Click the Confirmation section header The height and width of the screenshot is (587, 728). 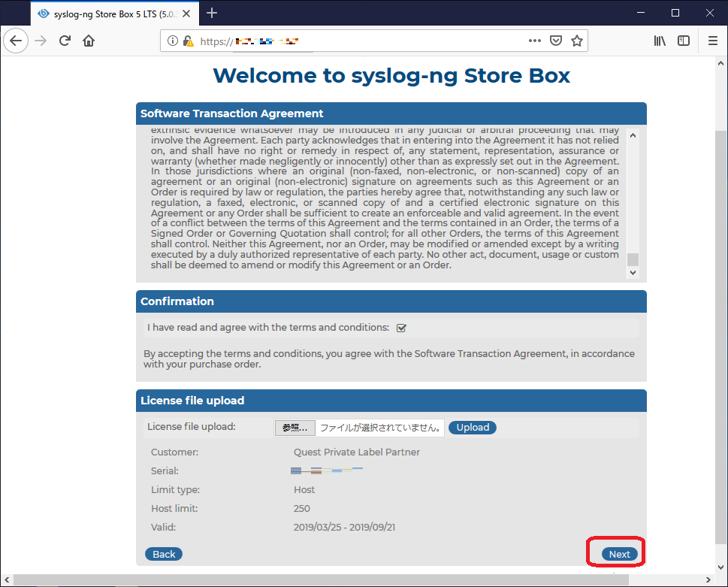pos(391,301)
